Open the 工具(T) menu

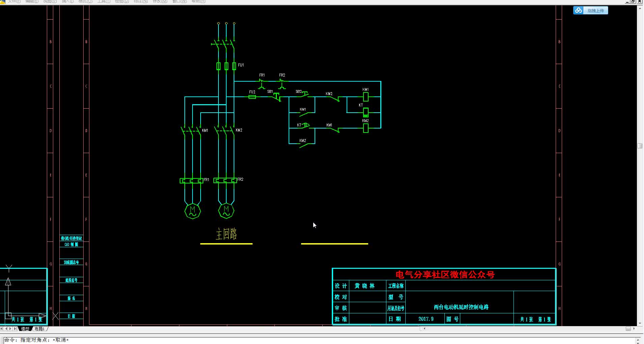104,1
